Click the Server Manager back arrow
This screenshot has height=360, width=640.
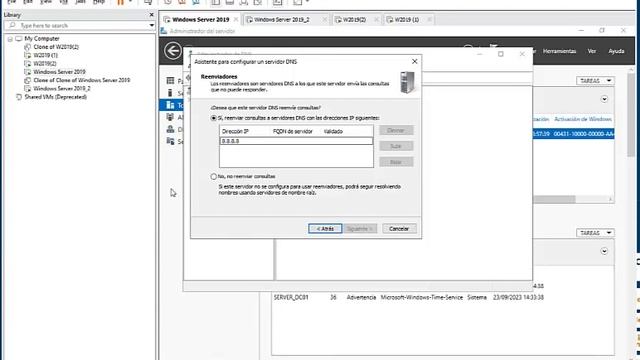173,51
